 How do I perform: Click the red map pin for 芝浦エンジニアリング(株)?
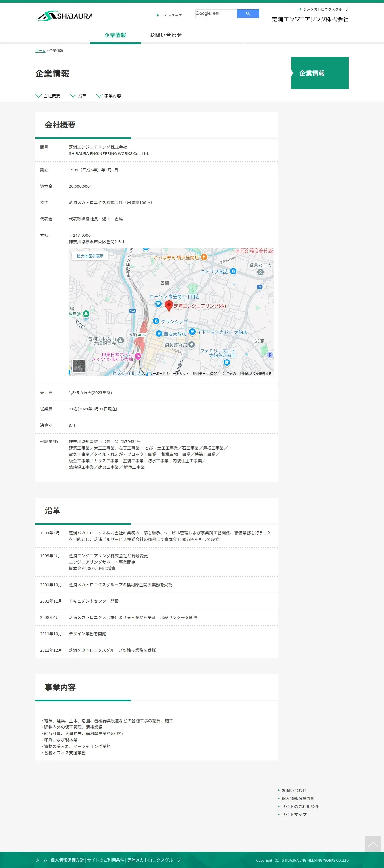(x=169, y=306)
